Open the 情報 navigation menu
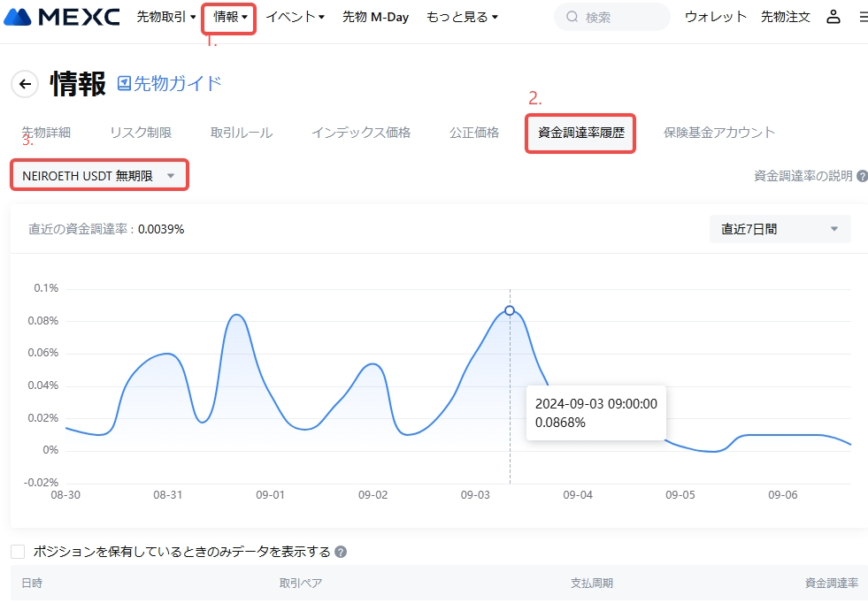This screenshot has width=868, height=603. click(x=229, y=17)
